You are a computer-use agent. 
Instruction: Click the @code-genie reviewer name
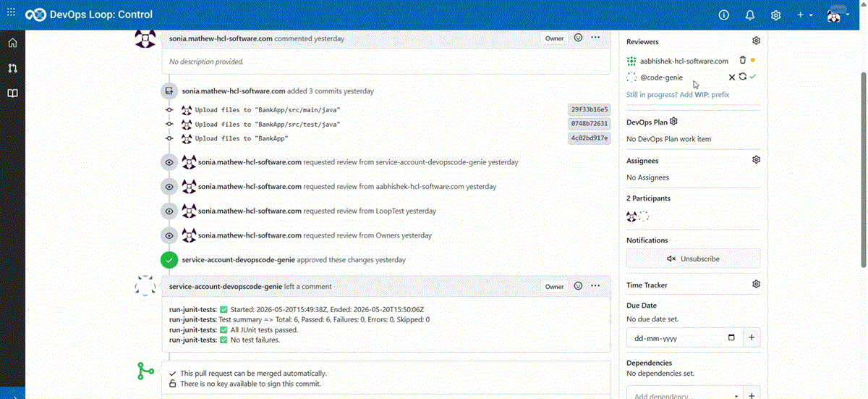661,77
